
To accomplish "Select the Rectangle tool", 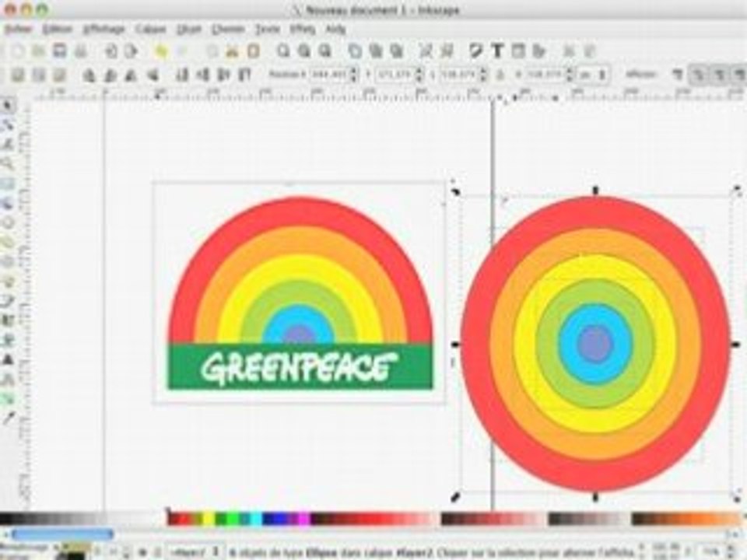I will (x=8, y=184).
